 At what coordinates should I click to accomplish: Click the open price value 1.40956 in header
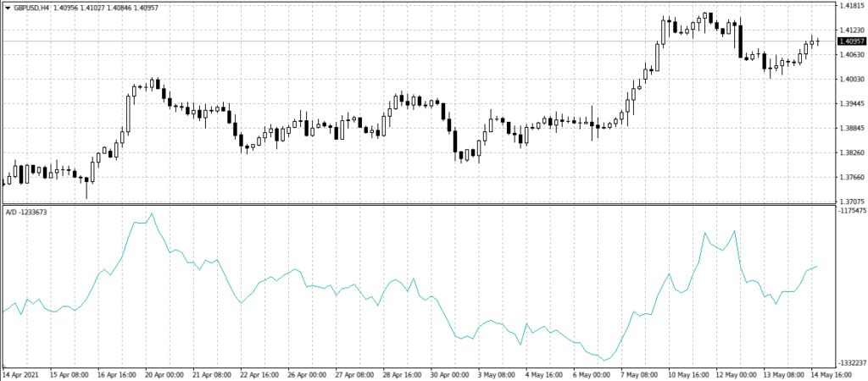67,8
